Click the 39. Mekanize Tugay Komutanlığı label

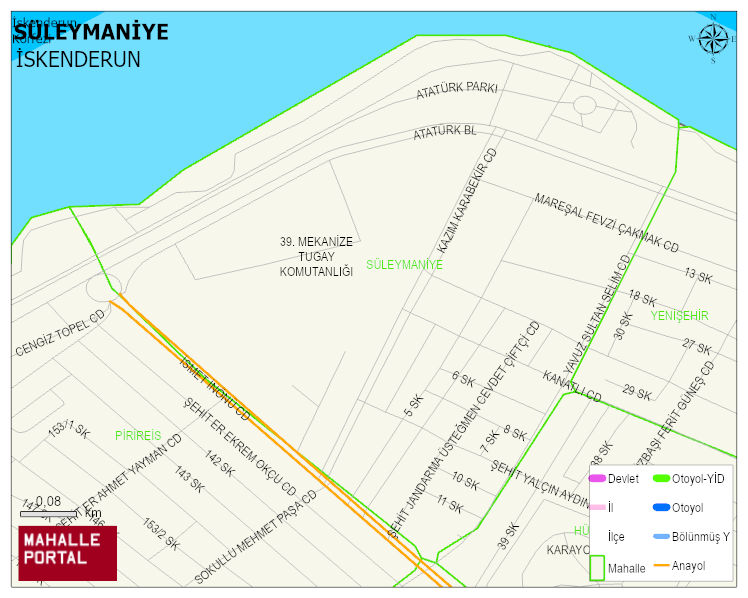click(x=316, y=257)
